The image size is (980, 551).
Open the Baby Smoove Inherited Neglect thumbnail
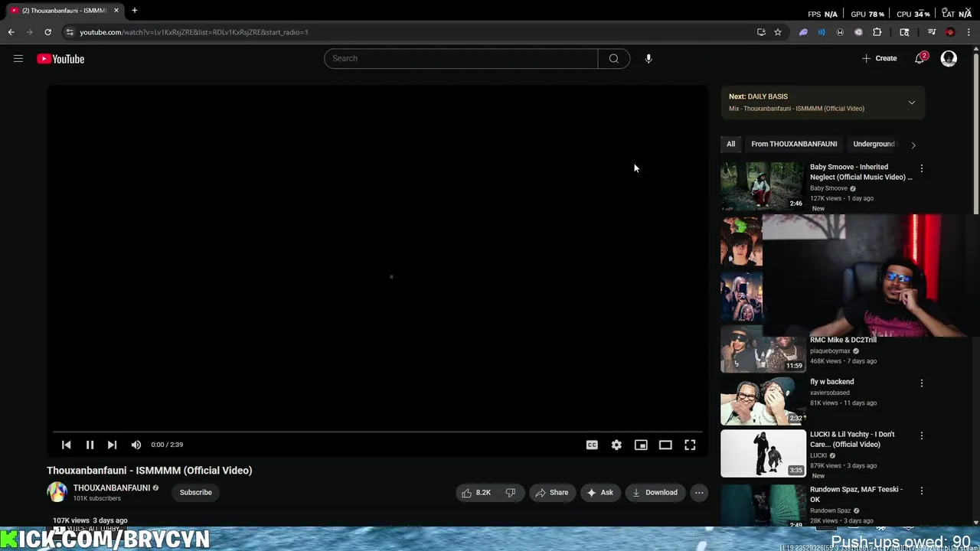coord(763,185)
